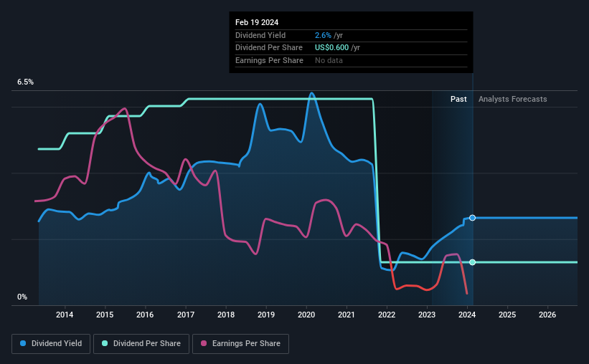
Task: Click the 6.5% y-axis label
Action: click(26, 82)
